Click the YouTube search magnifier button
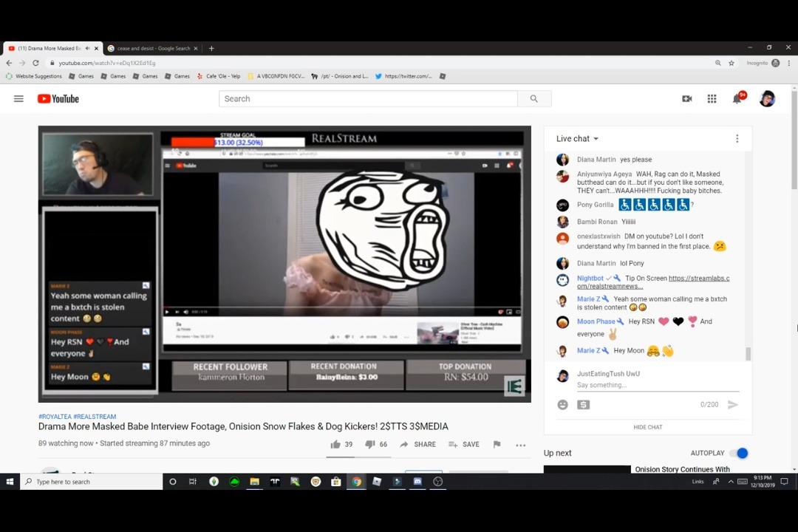This screenshot has width=798, height=532. click(534, 99)
